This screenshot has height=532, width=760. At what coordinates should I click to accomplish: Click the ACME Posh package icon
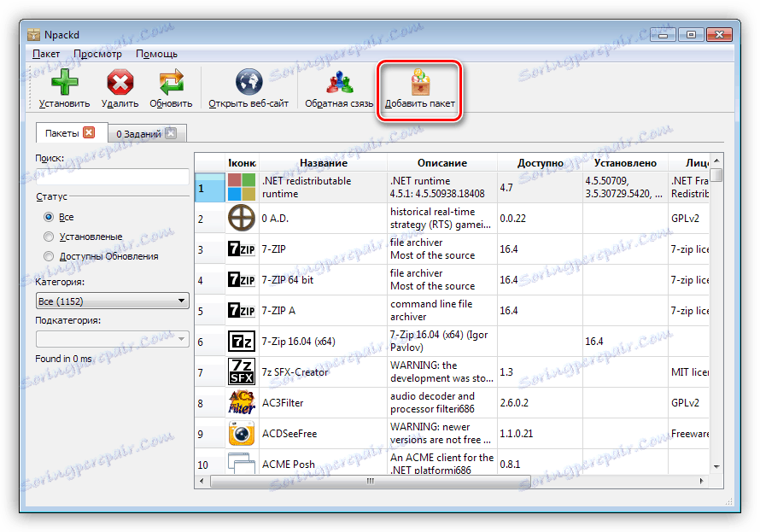(x=242, y=463)
